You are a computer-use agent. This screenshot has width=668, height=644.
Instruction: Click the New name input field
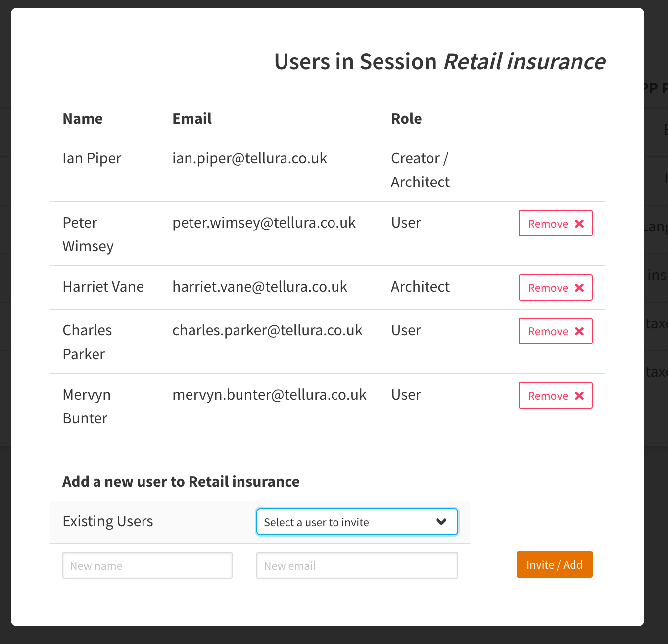(x=147, y=565)
